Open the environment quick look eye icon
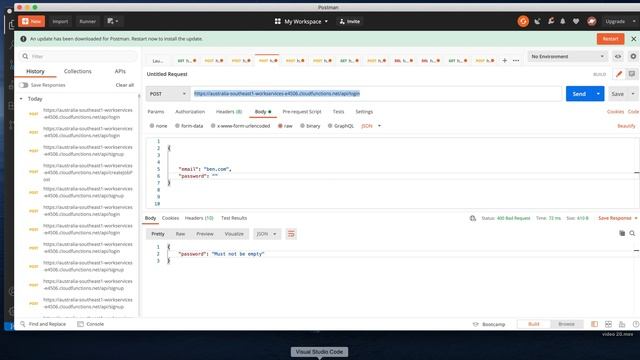 (618, 56)
